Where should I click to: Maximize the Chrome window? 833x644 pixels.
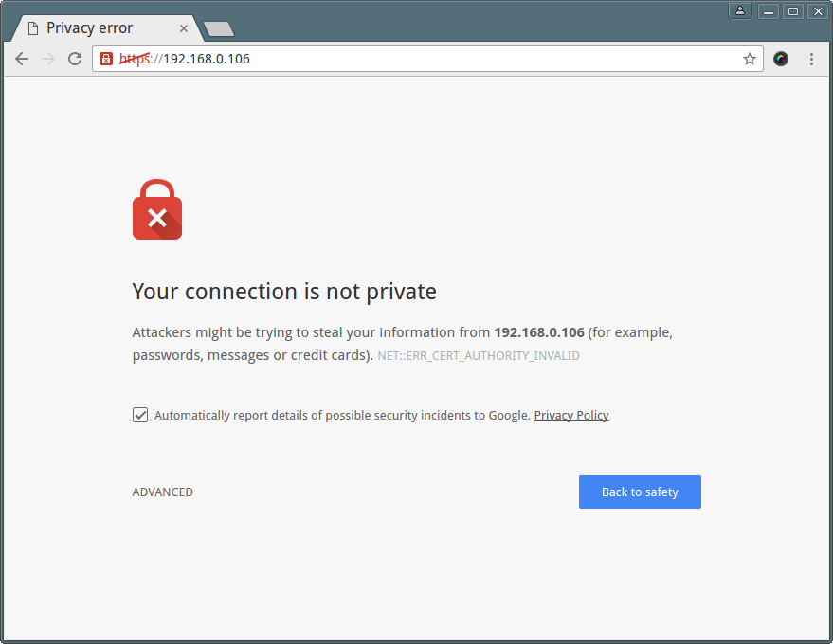[x=792, y=11]
